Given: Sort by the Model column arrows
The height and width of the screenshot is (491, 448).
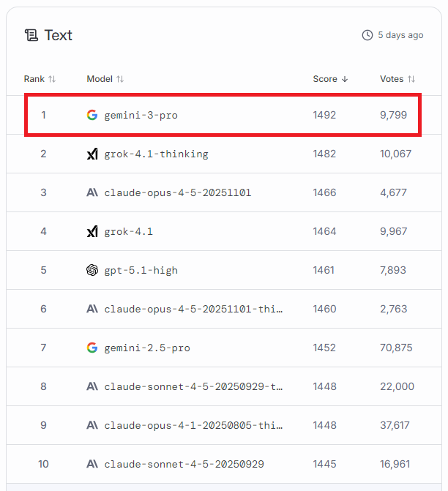Looking at the screenshot, I should [x=120, y=79].
